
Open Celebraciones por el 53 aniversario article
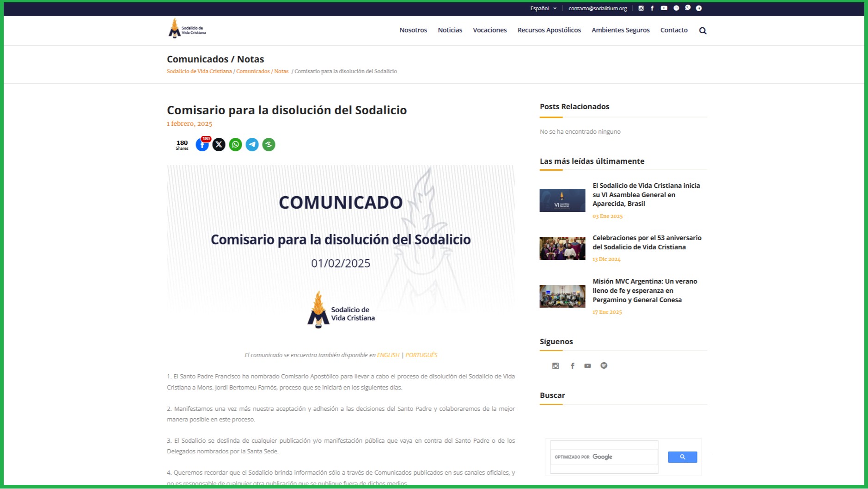click(647, 242)
